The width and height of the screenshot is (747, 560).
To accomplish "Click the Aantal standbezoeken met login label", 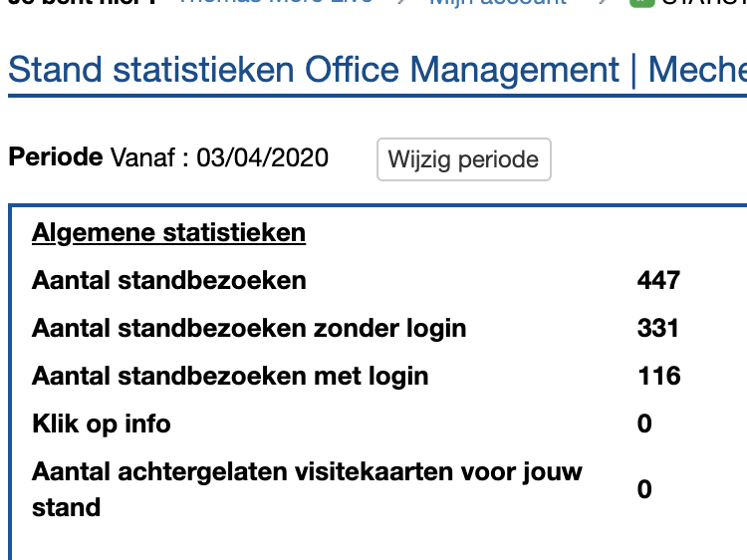I will point(230,376).
